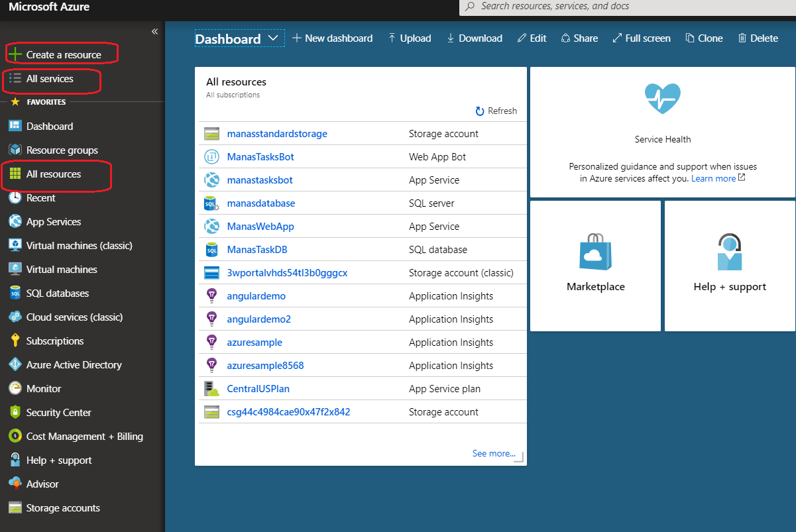This screenshot has height=532, width=796.
Task: Click the resize handle of All resources tile
Action: 520,457
